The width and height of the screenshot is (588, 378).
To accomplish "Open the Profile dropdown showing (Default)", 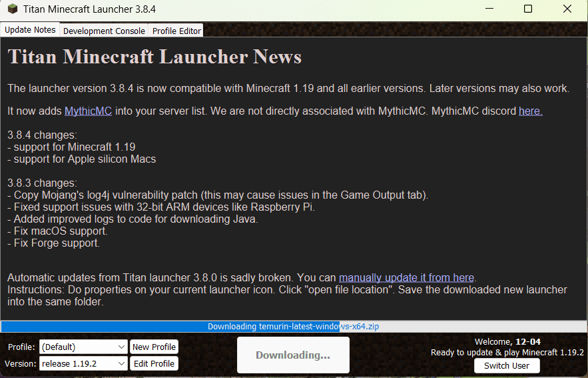I will pos(83,347).
